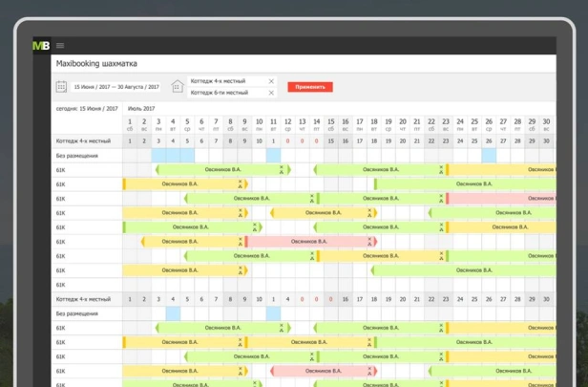Remove the Коттедж 4-х местный filter
The height and width of the screenshot is (387, 588).
coord(271,81)
